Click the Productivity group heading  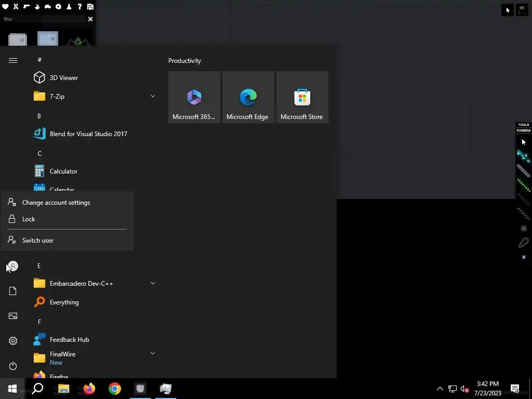click(184, 61)
